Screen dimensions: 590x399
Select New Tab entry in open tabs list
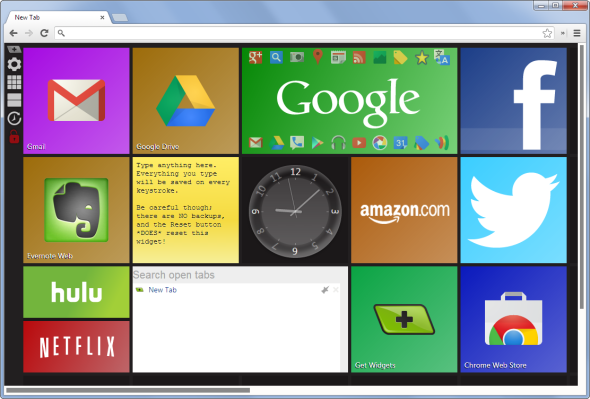point(162,290)
